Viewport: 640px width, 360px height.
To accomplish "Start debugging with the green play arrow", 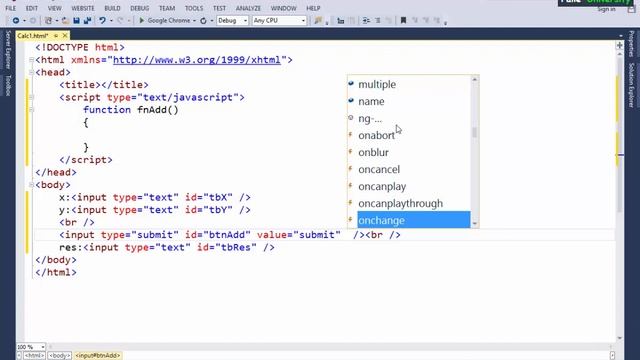I will (x=142, y=20).
